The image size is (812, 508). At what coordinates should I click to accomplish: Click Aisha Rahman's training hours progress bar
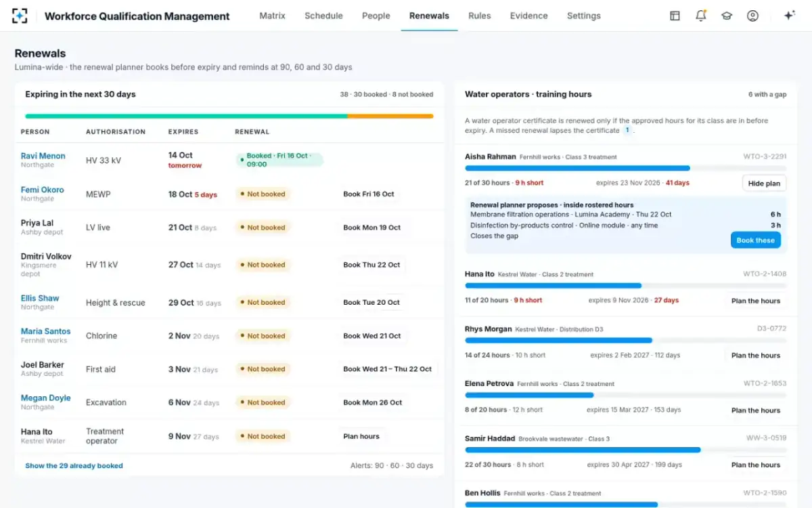[626, 168]
